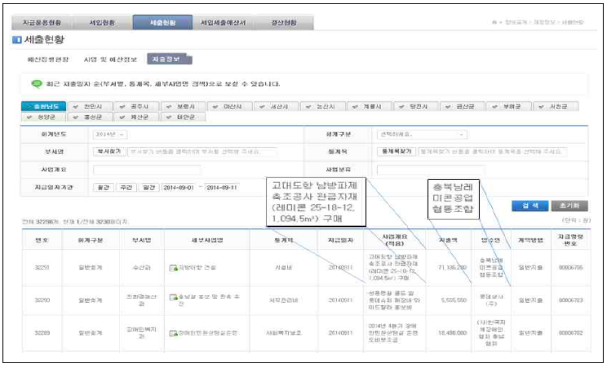Viewport: 607px width, 370px height.
Task: Open the 회계연도 2014년 dropdown
Action: pyautogui.click(x=110, y=134)
